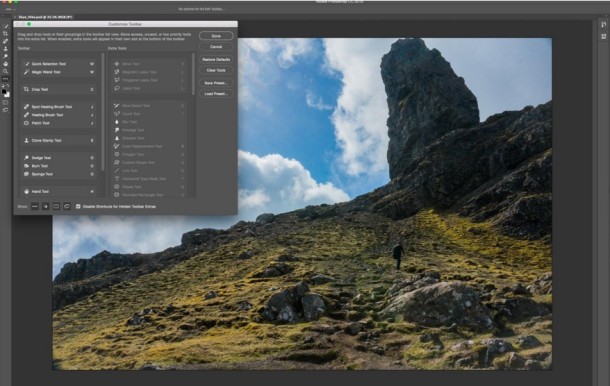Image resolution: width=610 pixels, height=386 pixels.
Task: Click Cancel button in Customize Toolbar
Action: coord(216,47)
